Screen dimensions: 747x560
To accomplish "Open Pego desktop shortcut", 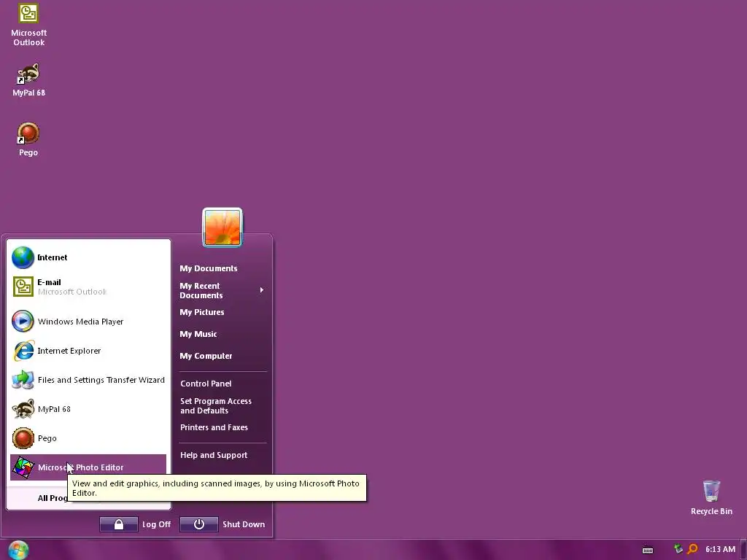I will [28, 139].
